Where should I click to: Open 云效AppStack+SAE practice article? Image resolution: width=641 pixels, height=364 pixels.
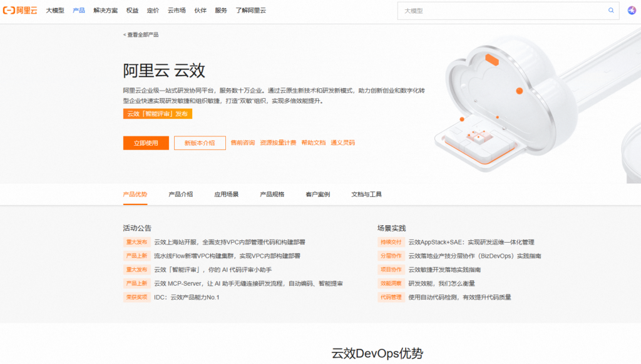[x=471, y=242]
